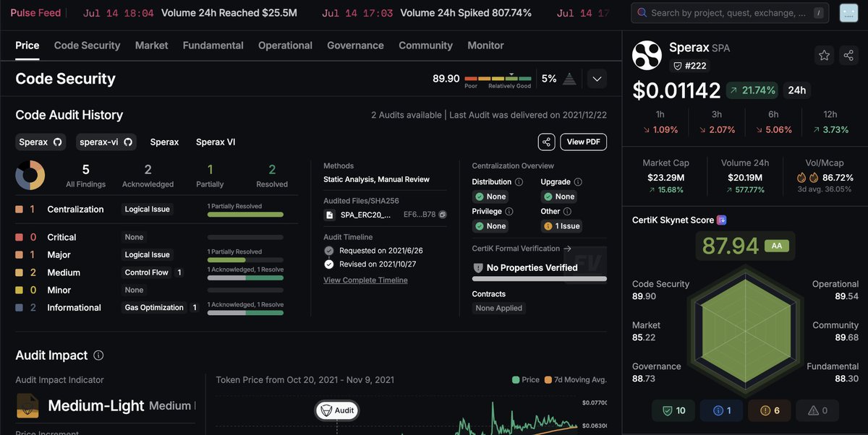
Task: Click the search magnifier icon
Action: click(642, 13)
